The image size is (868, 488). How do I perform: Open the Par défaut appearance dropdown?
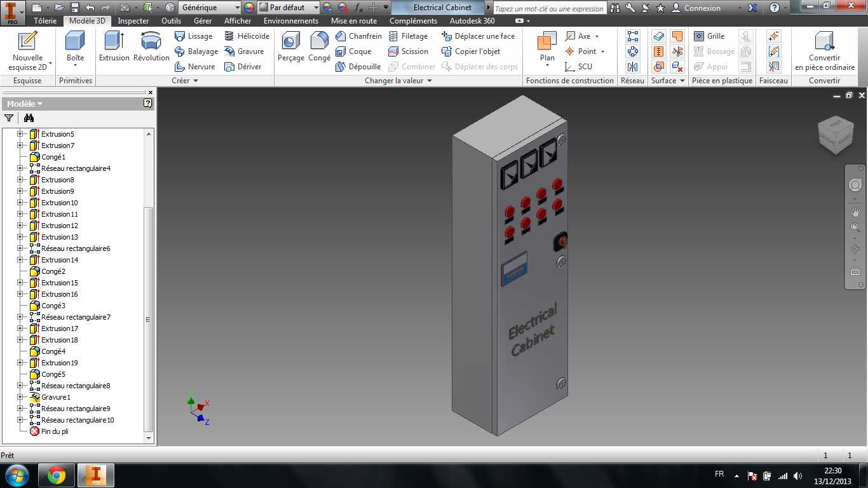pyautogui.click(x=288, y=8)
